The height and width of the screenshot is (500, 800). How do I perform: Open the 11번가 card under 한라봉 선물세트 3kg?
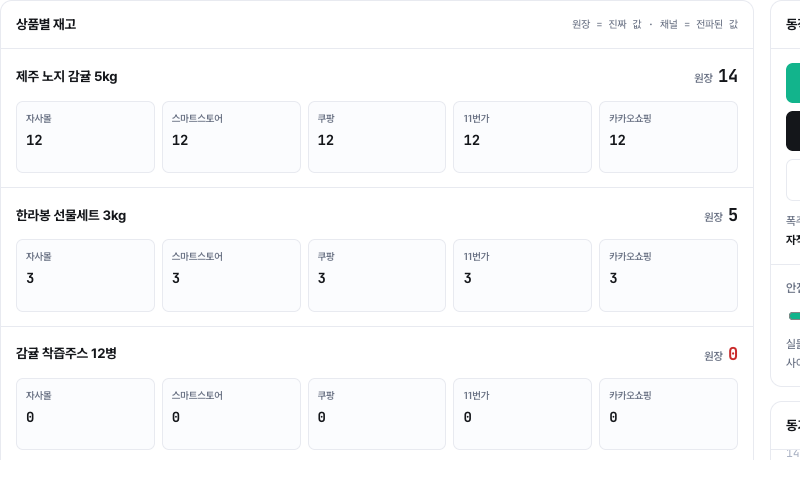tap(522, 276)
